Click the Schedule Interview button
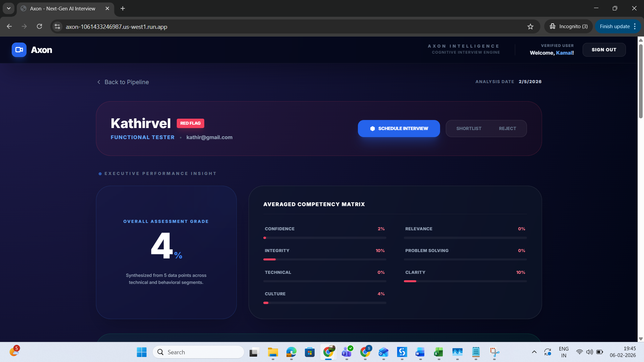The height and width of the screenshot is (362, 644). tap(399, 129)
